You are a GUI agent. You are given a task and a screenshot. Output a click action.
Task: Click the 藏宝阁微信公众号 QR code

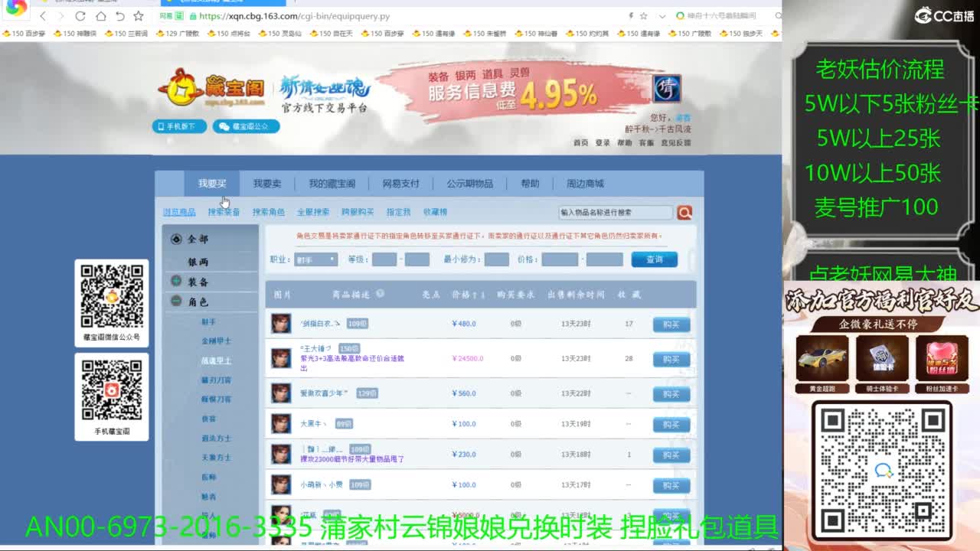click(112, 297)
